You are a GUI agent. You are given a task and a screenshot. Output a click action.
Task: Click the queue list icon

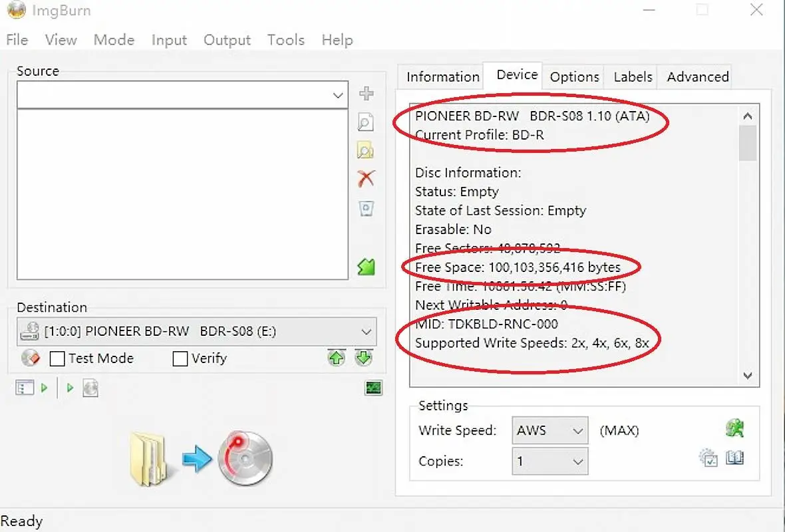click(25, 388)
